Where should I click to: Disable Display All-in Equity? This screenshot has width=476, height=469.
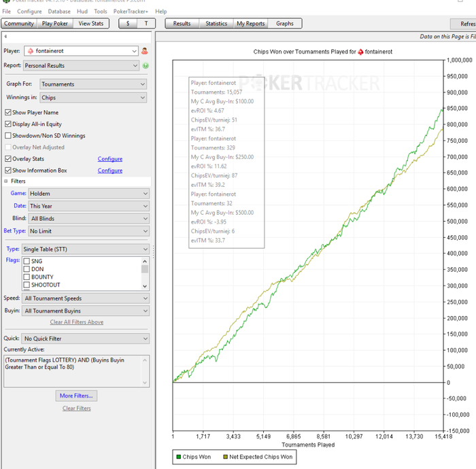coord(8,124)
